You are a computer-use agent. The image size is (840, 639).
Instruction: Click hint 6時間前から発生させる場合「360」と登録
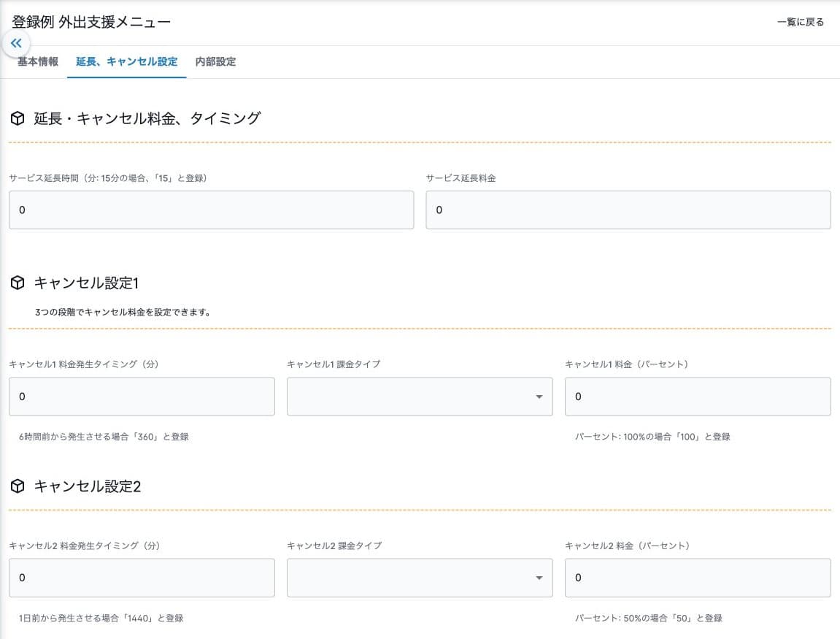click(104, 437)
